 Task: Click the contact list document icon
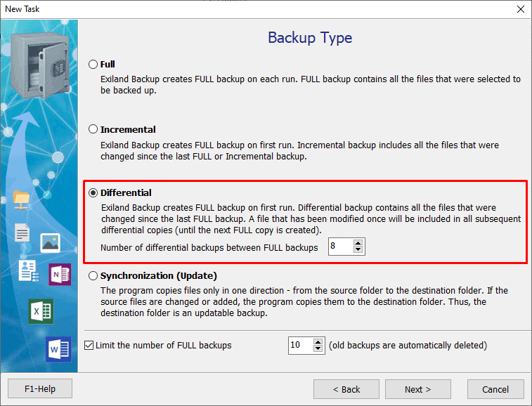29,270
